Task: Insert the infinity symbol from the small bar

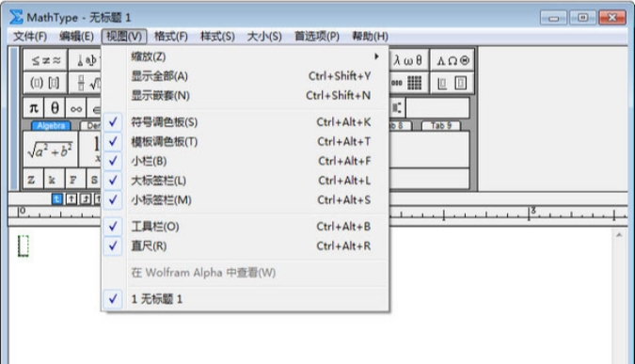Action: point(76,108)
